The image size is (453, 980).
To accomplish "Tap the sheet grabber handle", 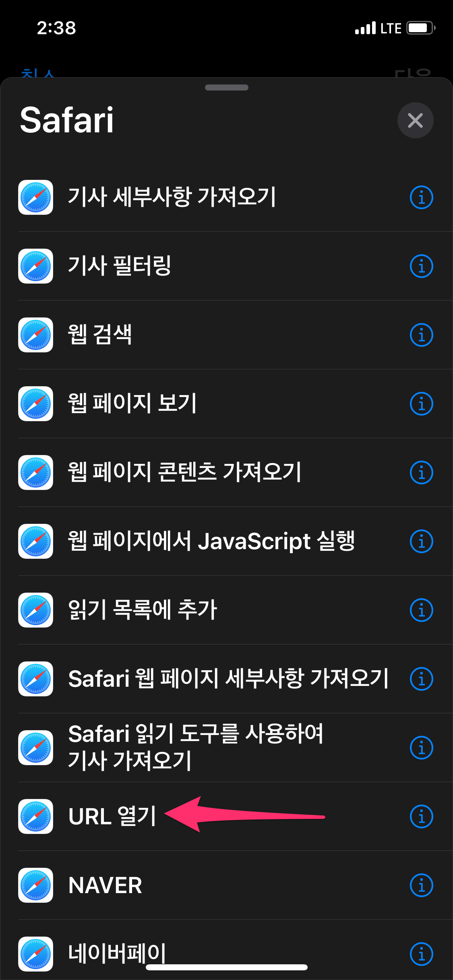I will [226, 87].
